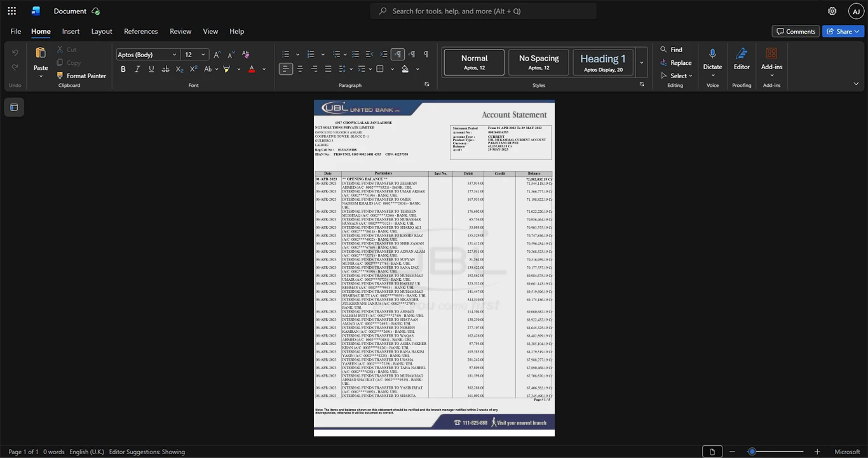
Task: Apply the No Spacing style
Action: pyautogui.click(x=539, y=62)
